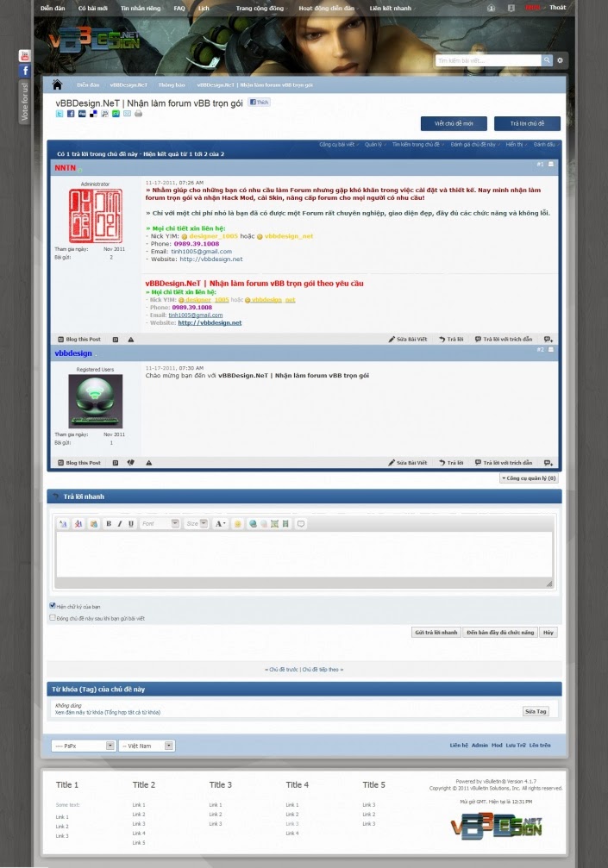
Task: Click in the search box 'Tìm kiếm bài viết'
Action: (488, 60)
